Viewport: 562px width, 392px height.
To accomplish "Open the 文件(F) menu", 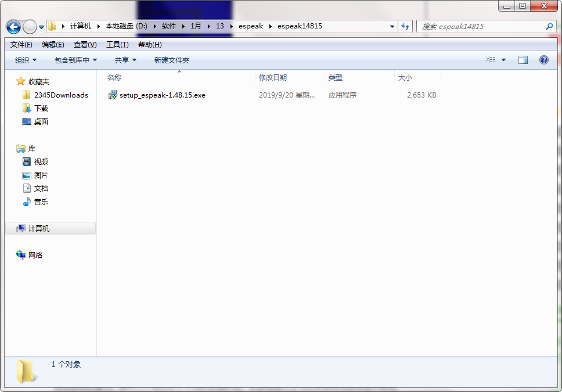I will pyautogui.click(x=21, y=45).
